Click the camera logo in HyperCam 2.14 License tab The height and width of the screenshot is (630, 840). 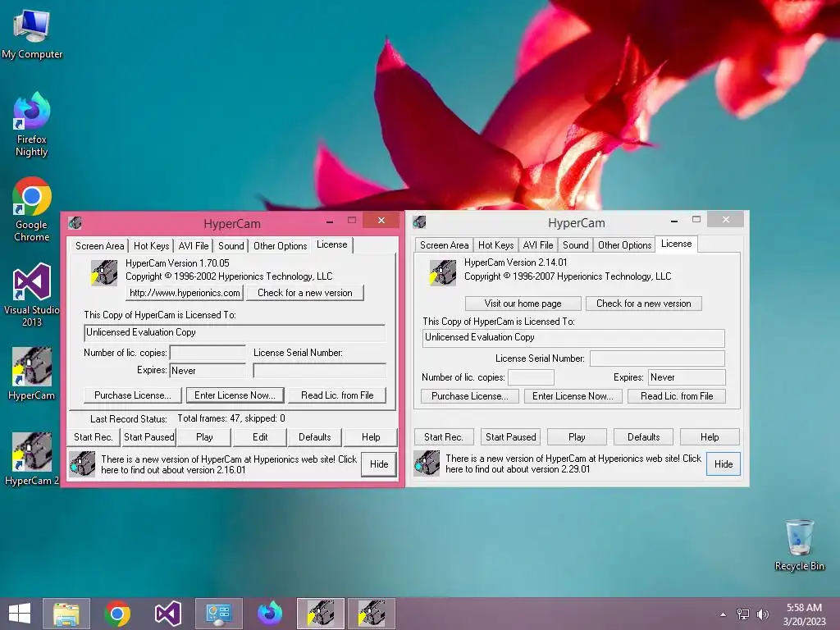click(443, 272)
